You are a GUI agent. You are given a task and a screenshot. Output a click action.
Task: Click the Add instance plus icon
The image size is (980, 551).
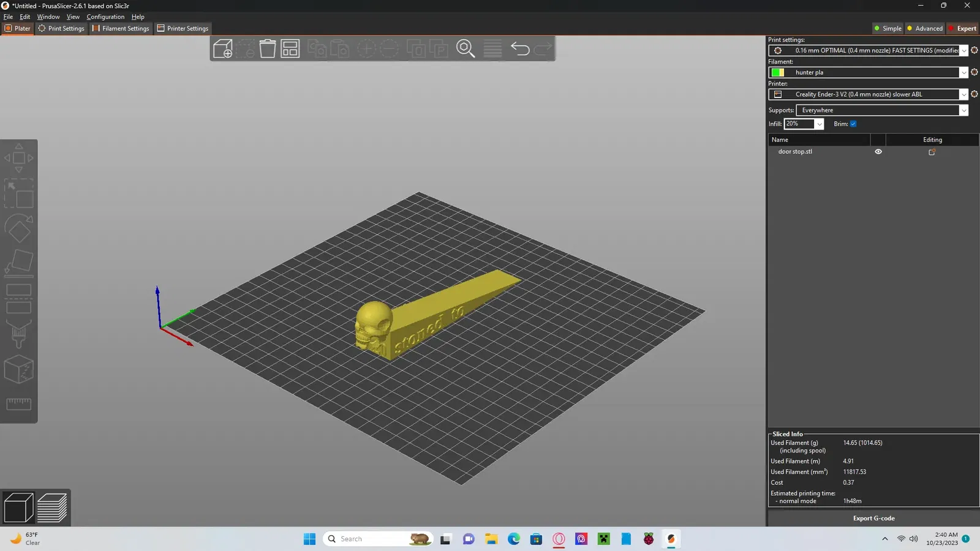(366, 48)
